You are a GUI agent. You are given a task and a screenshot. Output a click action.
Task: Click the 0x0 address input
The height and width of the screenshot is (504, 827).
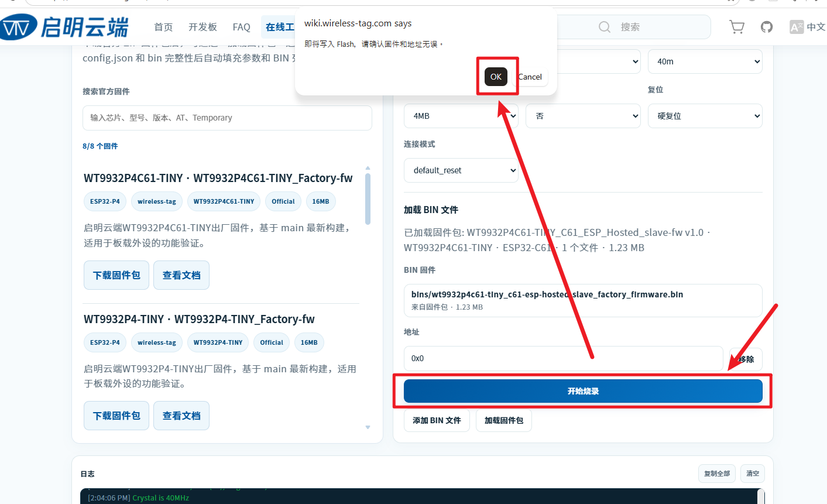[x=564, y=358]
